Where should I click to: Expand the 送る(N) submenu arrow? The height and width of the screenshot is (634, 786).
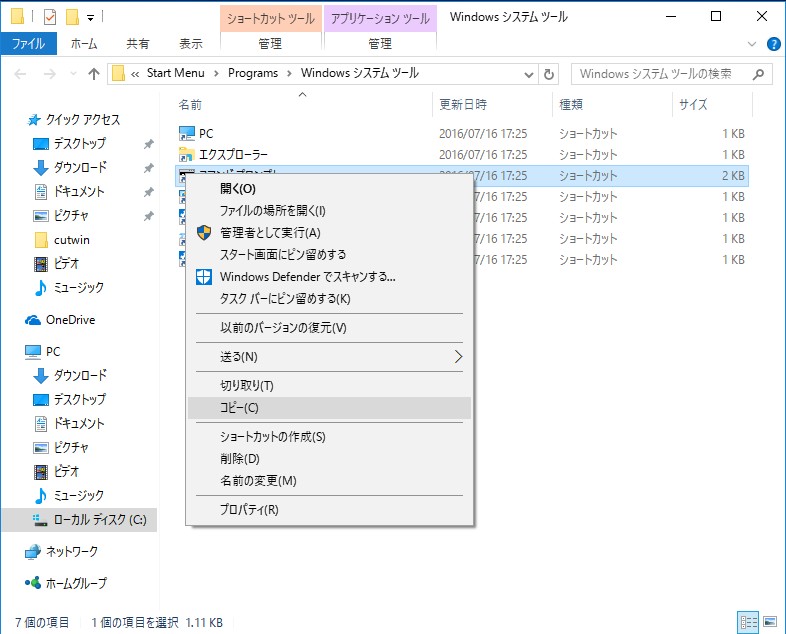pos(458,357)
